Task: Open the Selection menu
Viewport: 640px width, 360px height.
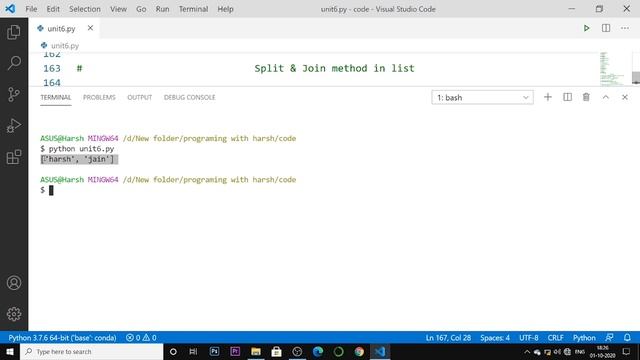Action: tap(84, 9)
